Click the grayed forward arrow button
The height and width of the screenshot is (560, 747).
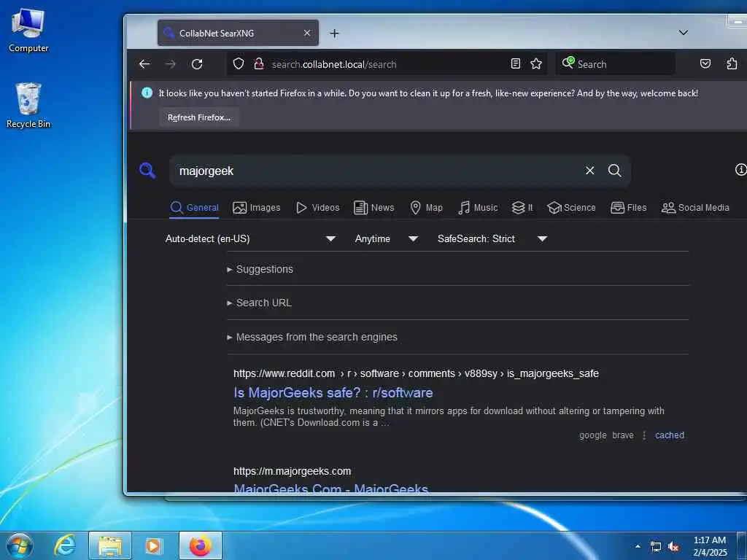click(171, 64)
